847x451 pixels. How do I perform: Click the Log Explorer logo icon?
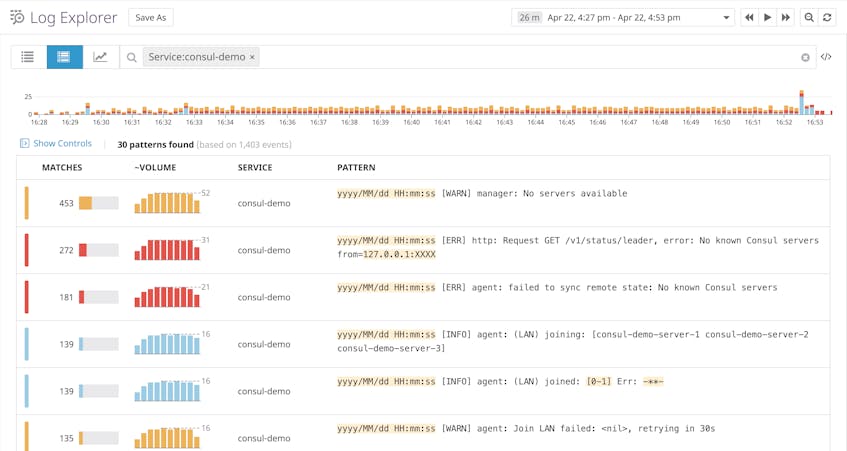click(17, 17)
